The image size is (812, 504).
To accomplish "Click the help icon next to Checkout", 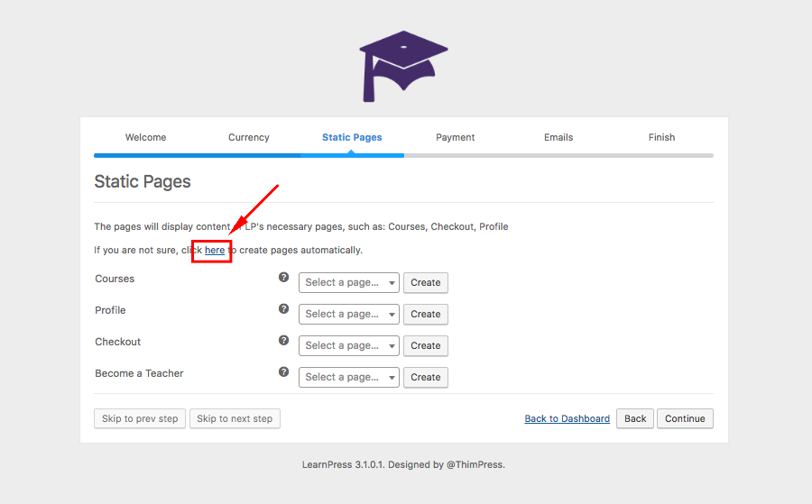I will [x=284, y=341].
